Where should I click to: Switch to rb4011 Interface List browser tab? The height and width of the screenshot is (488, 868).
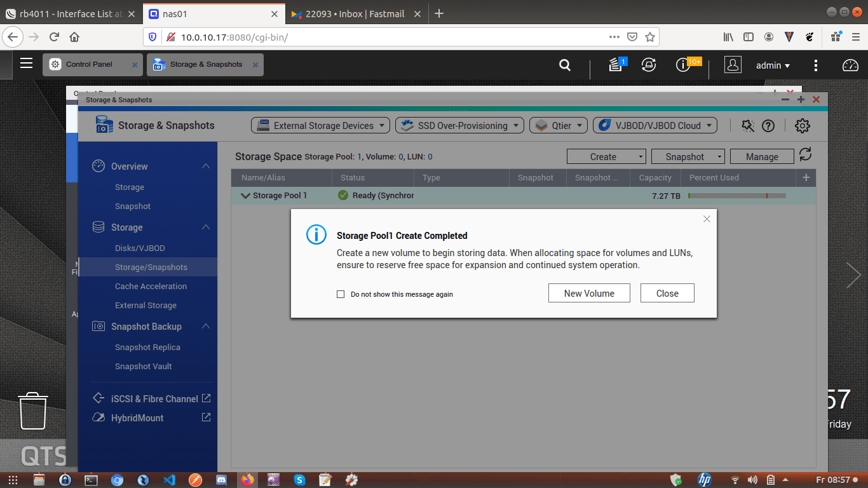[70, 13]
